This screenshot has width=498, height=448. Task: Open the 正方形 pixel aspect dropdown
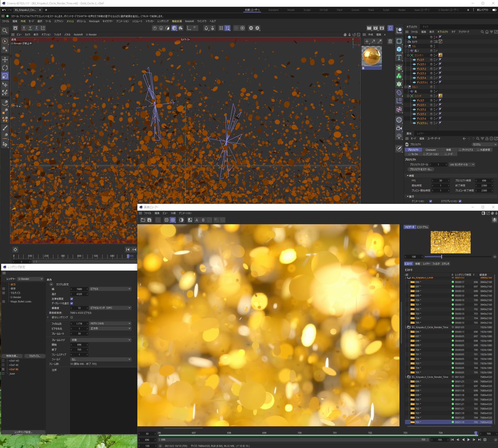[110, 328]
